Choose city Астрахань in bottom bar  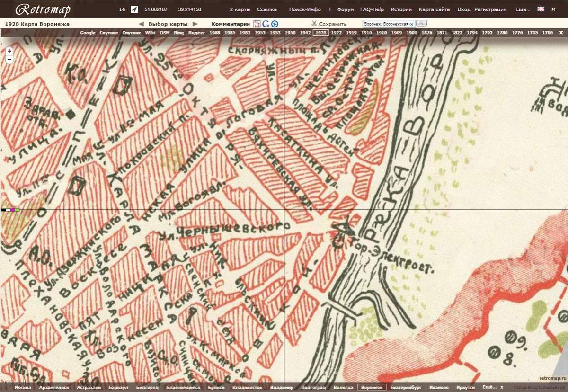tap(89, 387)
